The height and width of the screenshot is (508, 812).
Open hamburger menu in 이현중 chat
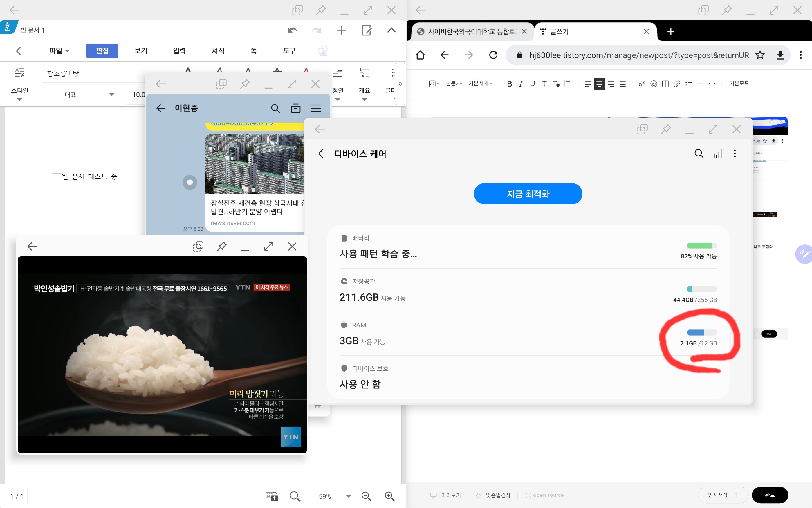click(316, 108)
